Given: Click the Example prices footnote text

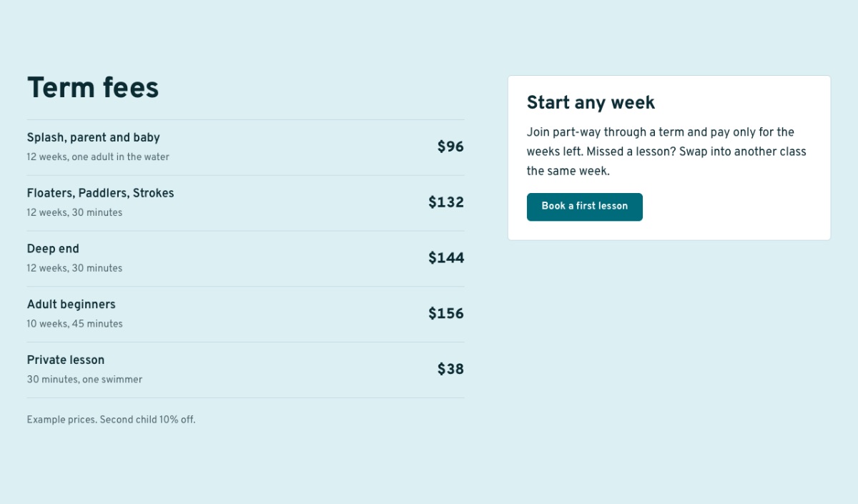Looking at the screenshot, I should (x=112, y=420).
